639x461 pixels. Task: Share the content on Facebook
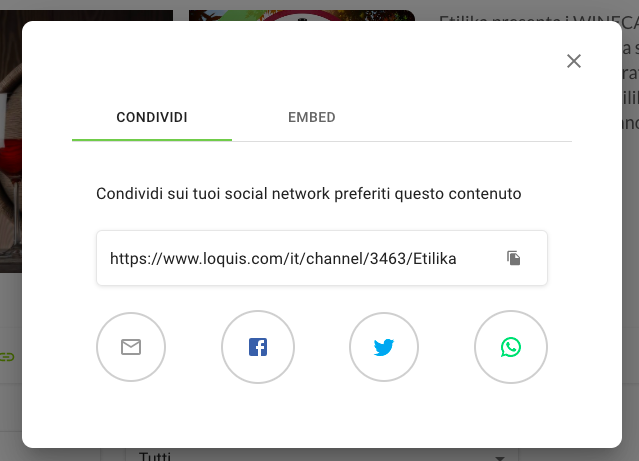coord(258,347)
